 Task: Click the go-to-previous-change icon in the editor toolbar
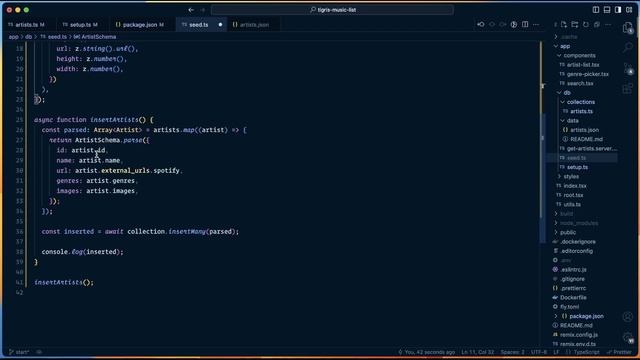(481, 24)
